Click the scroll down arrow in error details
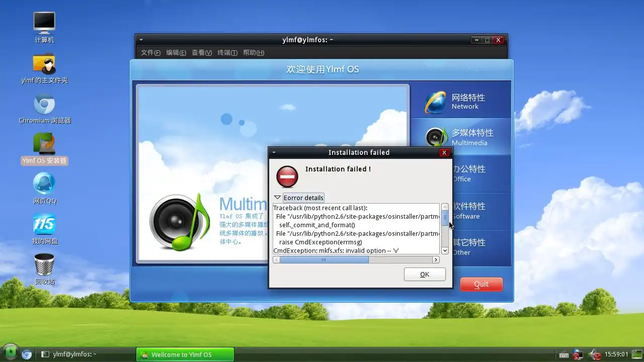 click(445, 250)
